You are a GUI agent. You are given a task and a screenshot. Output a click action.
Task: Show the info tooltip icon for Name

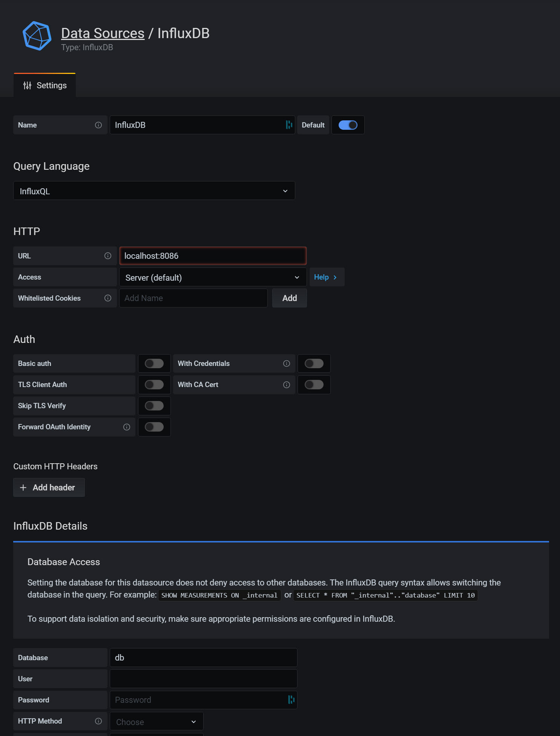click(x=98, y=125)
